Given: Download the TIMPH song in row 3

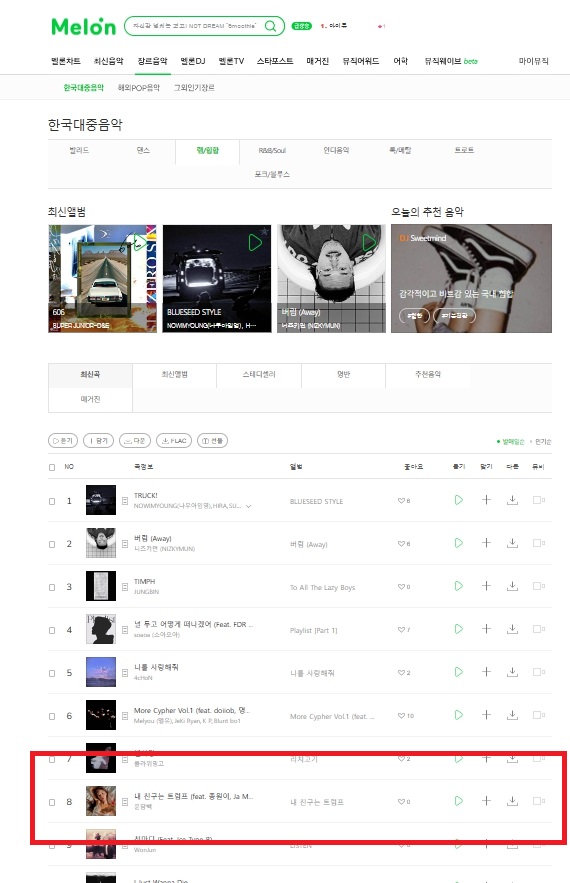Looking at the screenshot, I should tap(512, 586).
